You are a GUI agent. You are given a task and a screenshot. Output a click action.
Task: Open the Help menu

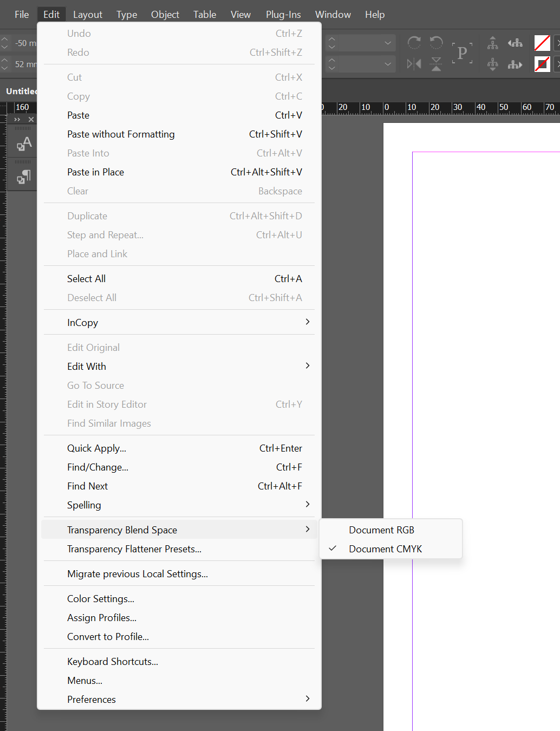pos(375,15)
